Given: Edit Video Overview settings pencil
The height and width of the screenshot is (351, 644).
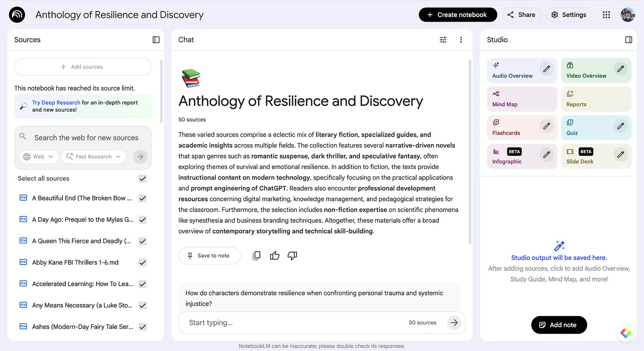Looking at the screenshot, I should pyautogui.click(x=621, y=69).
